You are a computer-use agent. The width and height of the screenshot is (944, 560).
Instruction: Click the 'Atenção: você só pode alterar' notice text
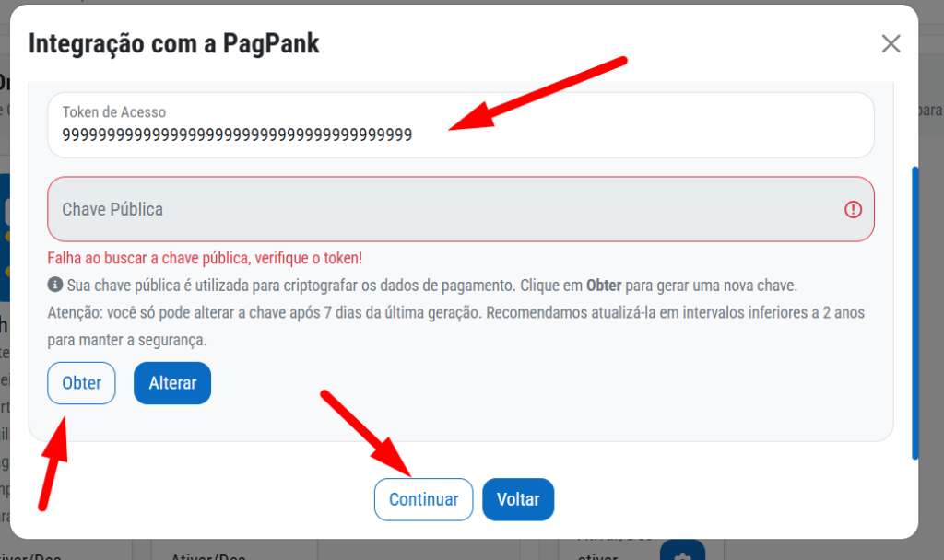(x=455, y=326)
